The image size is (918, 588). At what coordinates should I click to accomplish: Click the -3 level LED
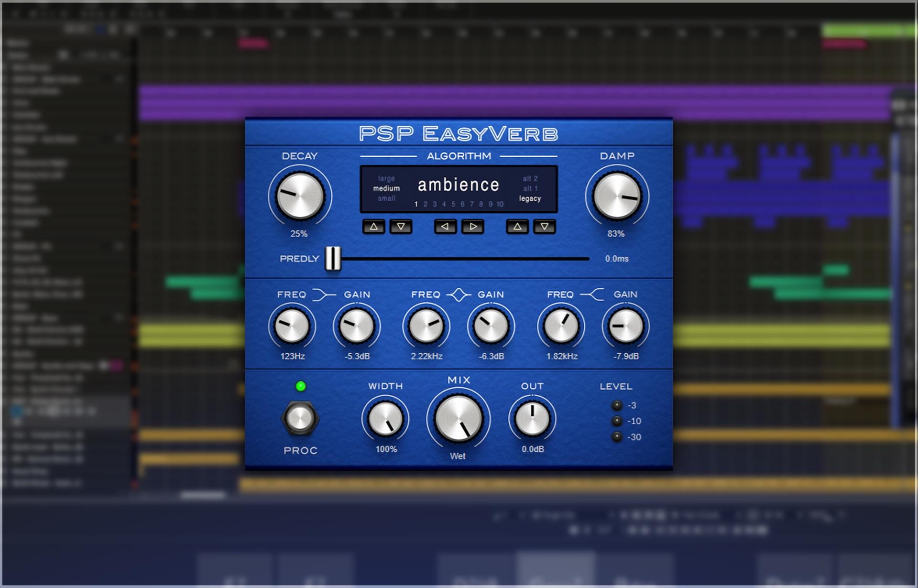617,405
